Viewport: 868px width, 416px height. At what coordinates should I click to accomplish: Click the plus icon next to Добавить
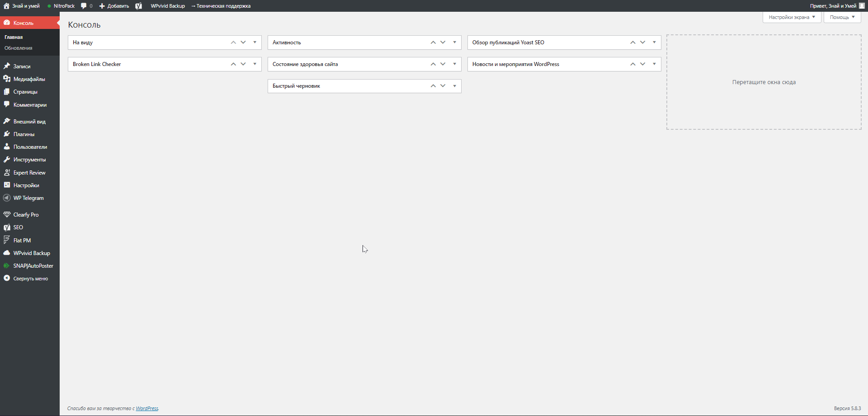(x=102, y=6)
